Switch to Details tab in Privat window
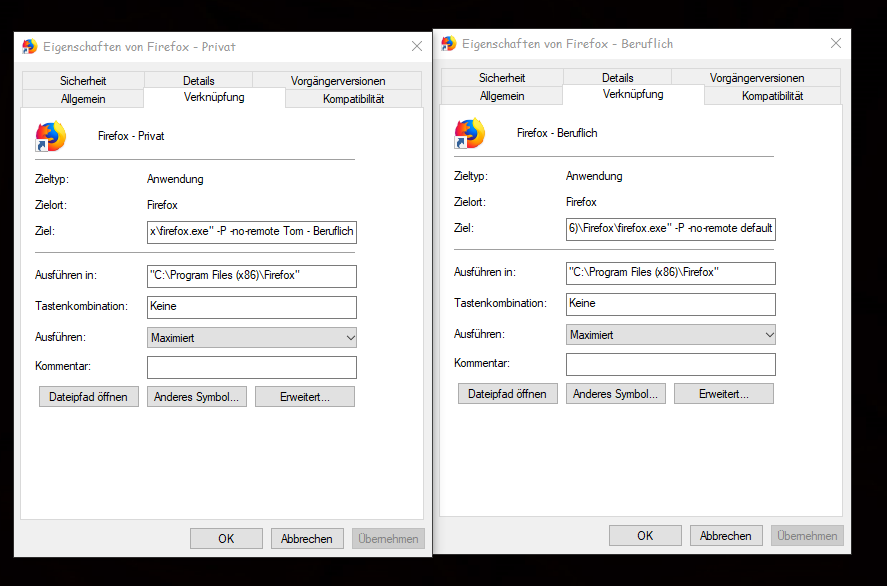 (x=199, y=81)
